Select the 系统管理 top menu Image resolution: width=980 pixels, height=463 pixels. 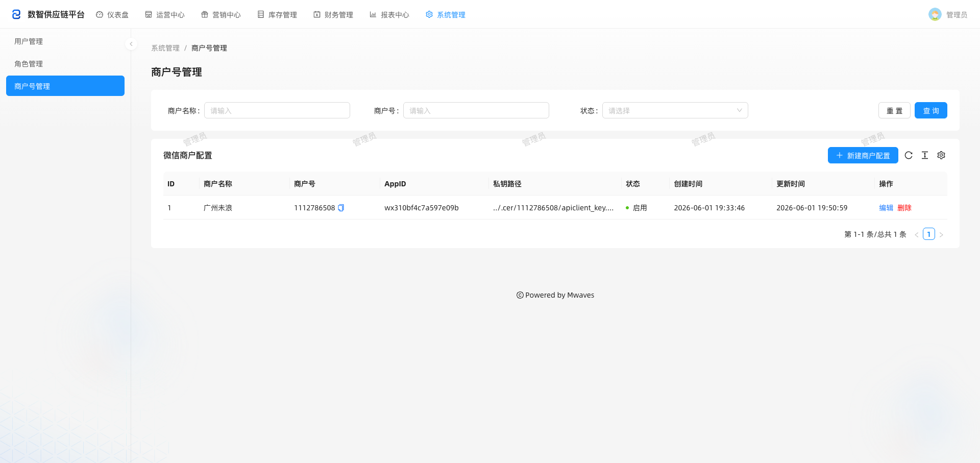(x=446, y=15)
